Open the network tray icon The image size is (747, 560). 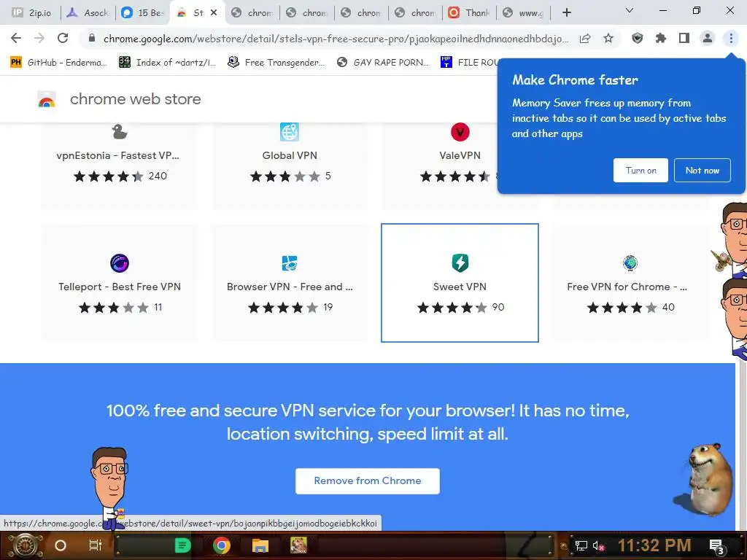[581, 545]
